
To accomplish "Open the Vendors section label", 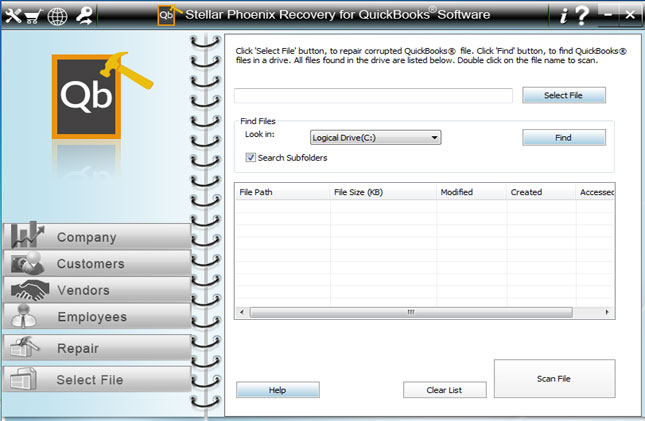I will 84,290.
